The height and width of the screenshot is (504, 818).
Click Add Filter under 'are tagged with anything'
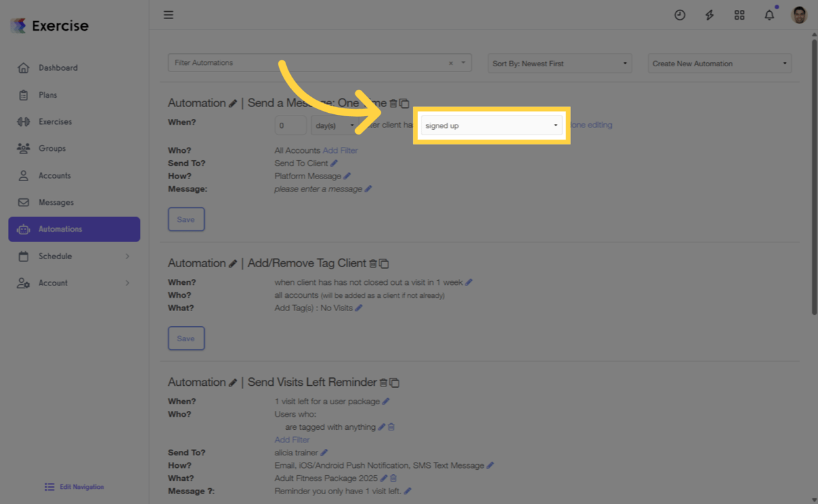coord(292,440)
